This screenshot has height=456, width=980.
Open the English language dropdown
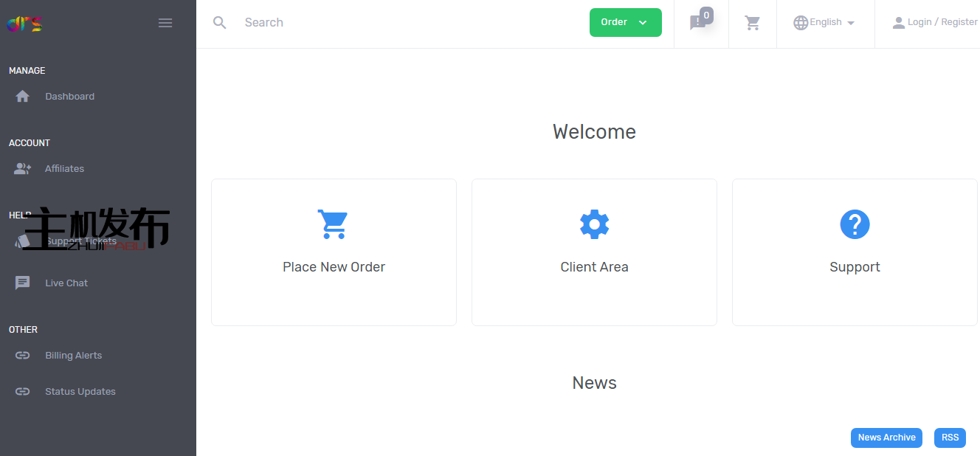(x=825, y=22)
